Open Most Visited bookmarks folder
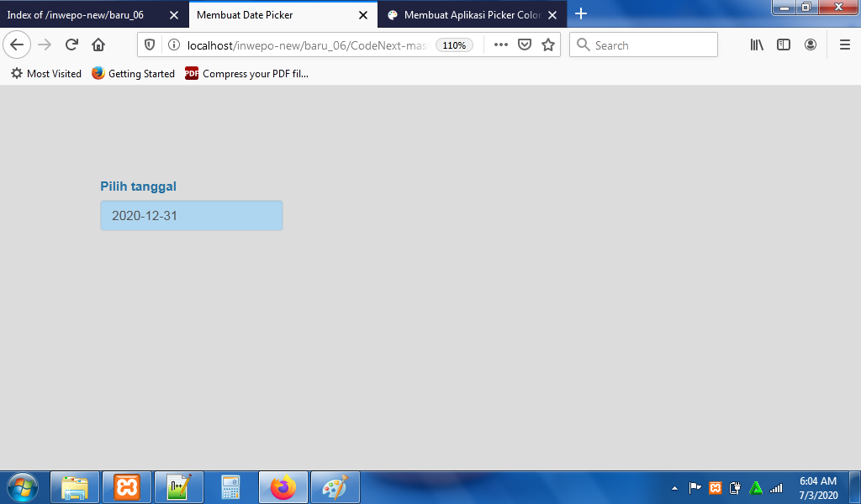This screenshot has height=504, width=861. click(46, 74)
